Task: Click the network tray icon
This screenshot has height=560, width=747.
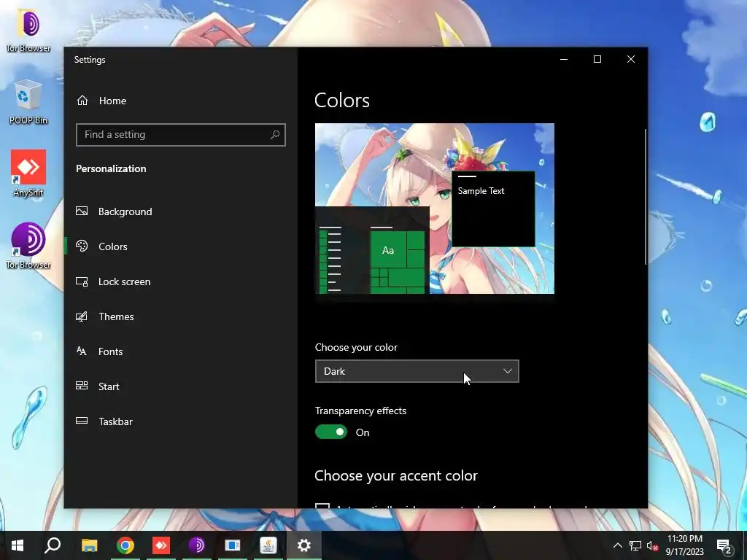Action: pos(635,545)
